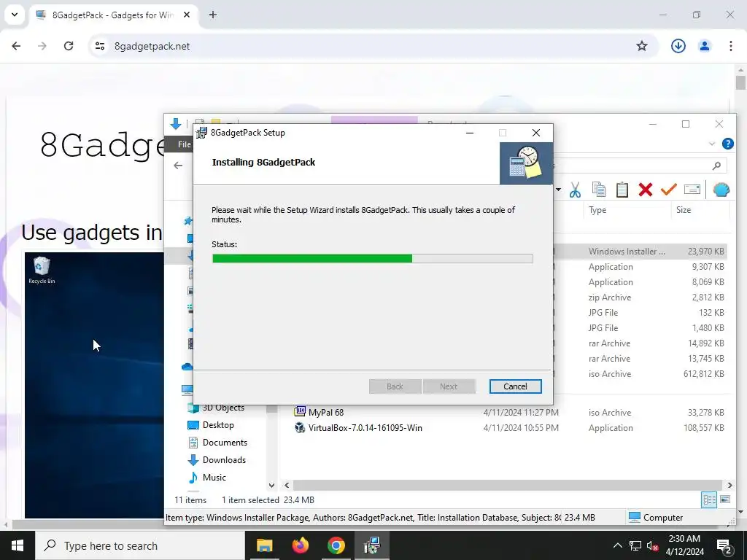Click Chrome back navigation arrow
The height and width of the screenshot is (560, 747).
click(16, 46)
